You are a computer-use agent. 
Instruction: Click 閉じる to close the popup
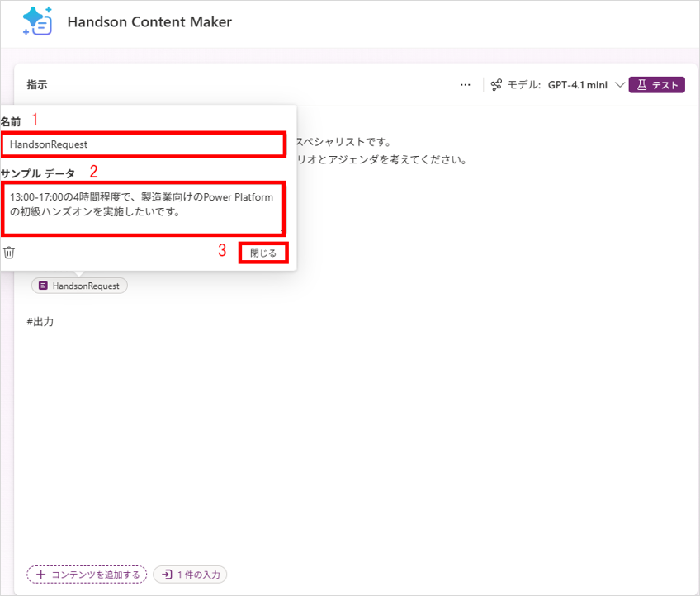click(x=263, y=253)
